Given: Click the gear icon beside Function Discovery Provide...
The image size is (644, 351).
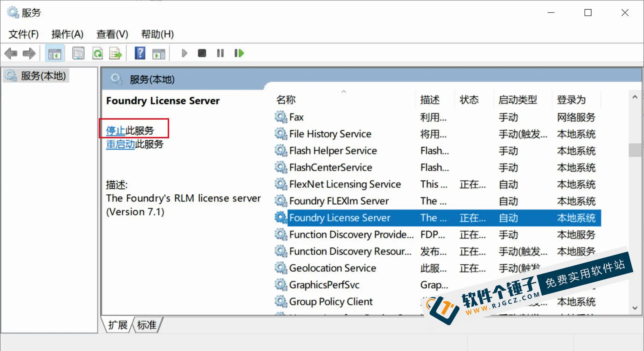Looking at the screenshot, I should tap(281, 234).
